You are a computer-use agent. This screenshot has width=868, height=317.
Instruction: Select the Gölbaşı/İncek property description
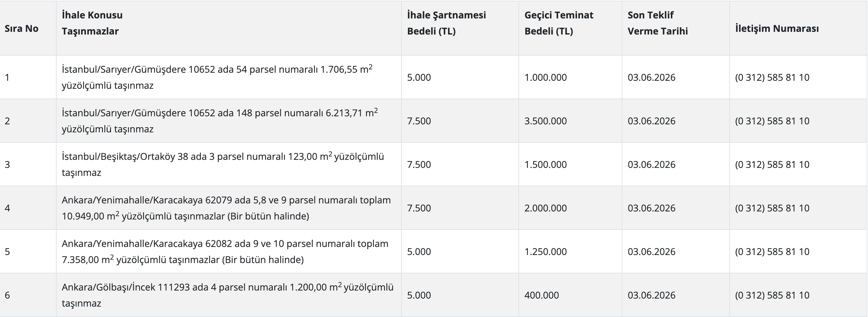point(227,295)
